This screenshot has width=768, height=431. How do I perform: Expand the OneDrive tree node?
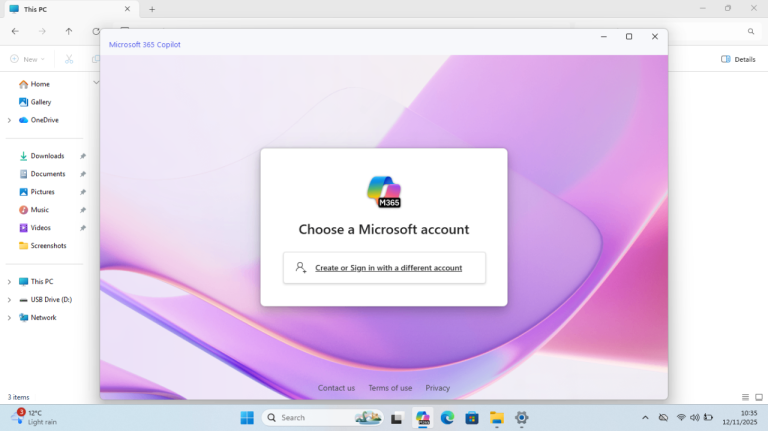[9, 120]
